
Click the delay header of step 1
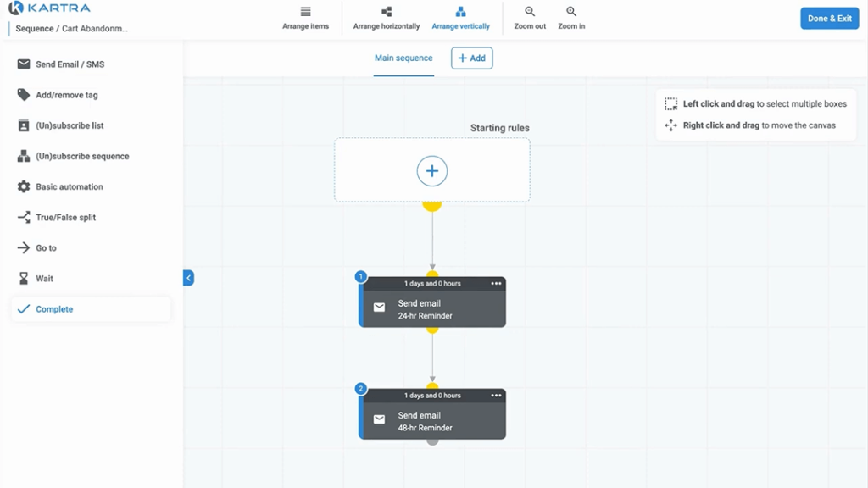click(x=432, y=283)
